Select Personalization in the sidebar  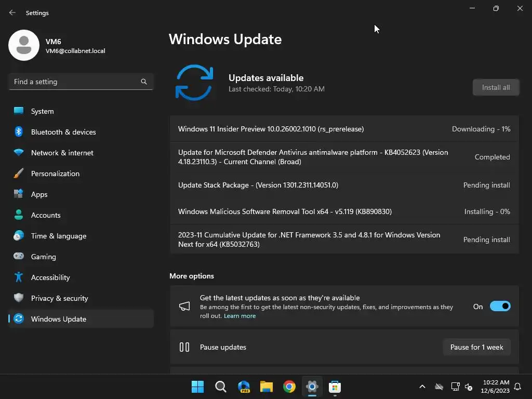[x=55, y=174]
